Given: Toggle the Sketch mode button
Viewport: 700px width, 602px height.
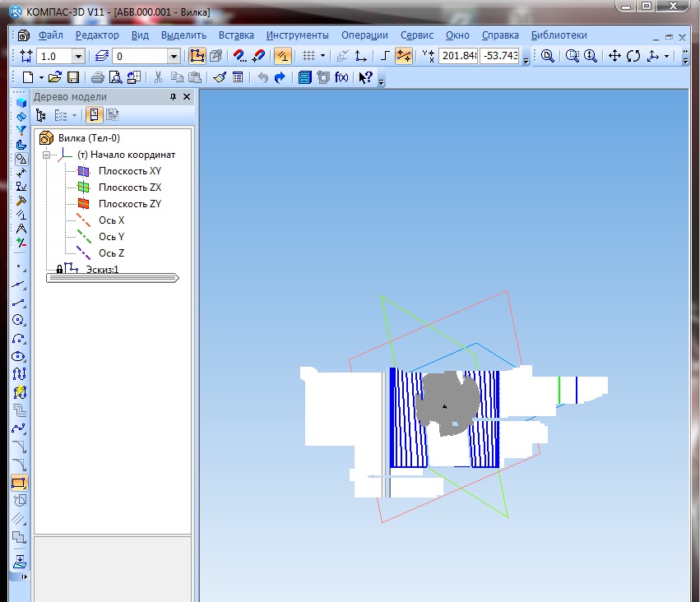Looking at the screenshot, I should [x=197, y=56].
